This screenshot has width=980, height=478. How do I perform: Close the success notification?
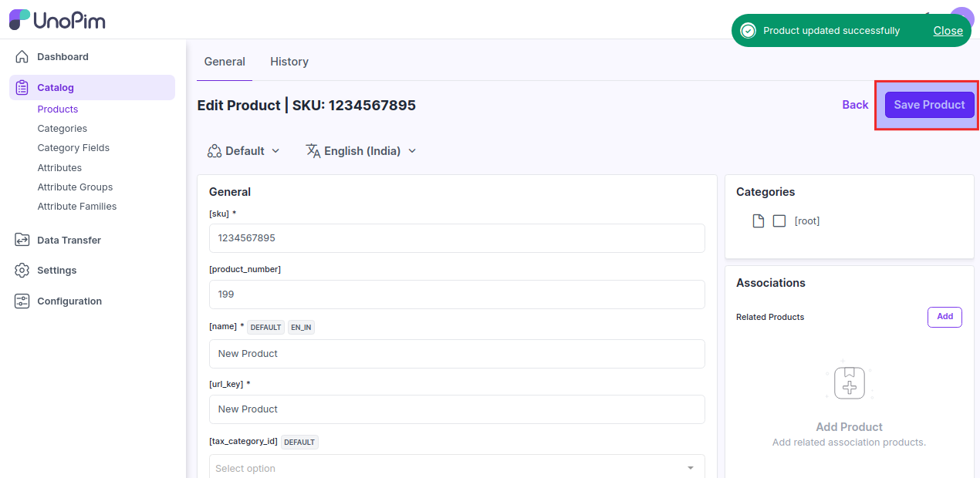(948, 31)
